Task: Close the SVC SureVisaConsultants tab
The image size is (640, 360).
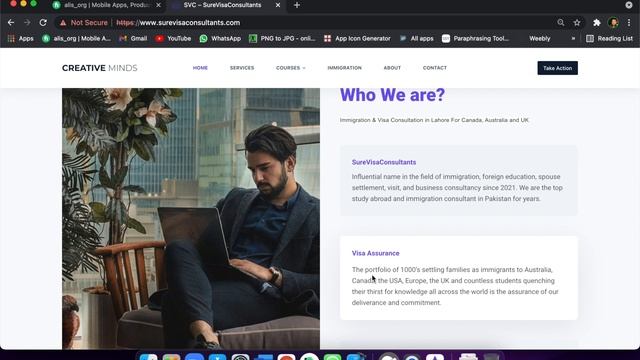Action: pos(278,5)
